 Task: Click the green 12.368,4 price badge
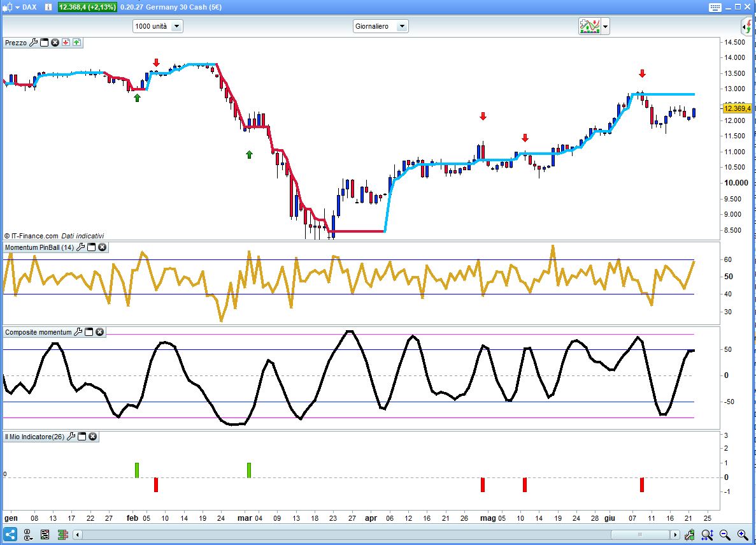point(87,7)
